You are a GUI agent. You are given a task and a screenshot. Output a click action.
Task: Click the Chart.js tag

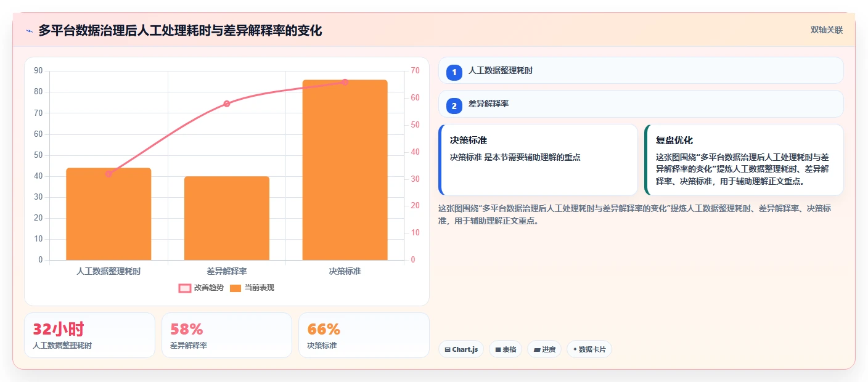[461, 349]
